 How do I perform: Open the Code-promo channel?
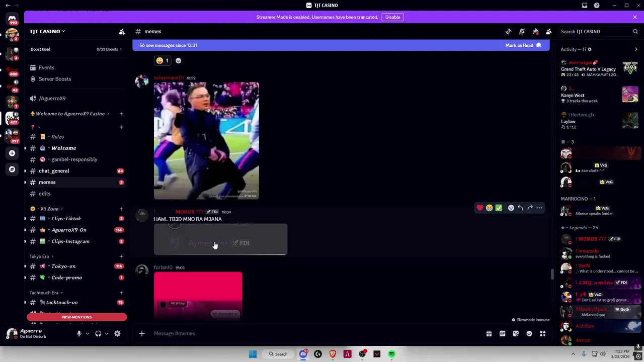(x=76, y=278)
